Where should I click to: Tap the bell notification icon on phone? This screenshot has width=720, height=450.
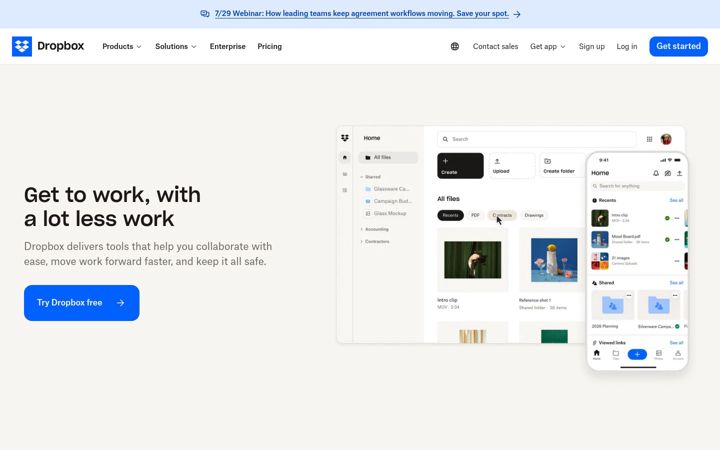[x=656, y=173]
